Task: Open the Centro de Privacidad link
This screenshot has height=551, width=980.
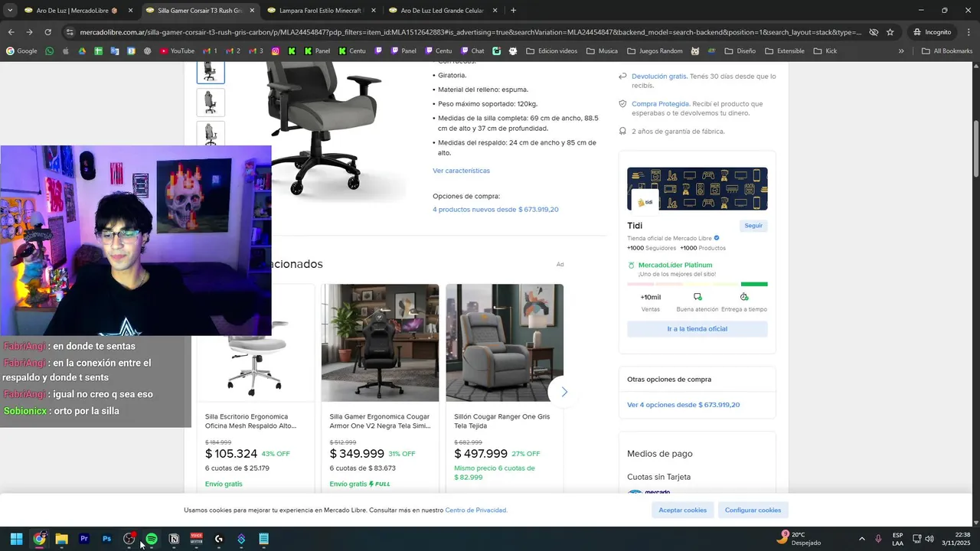Action: (476, 510)
